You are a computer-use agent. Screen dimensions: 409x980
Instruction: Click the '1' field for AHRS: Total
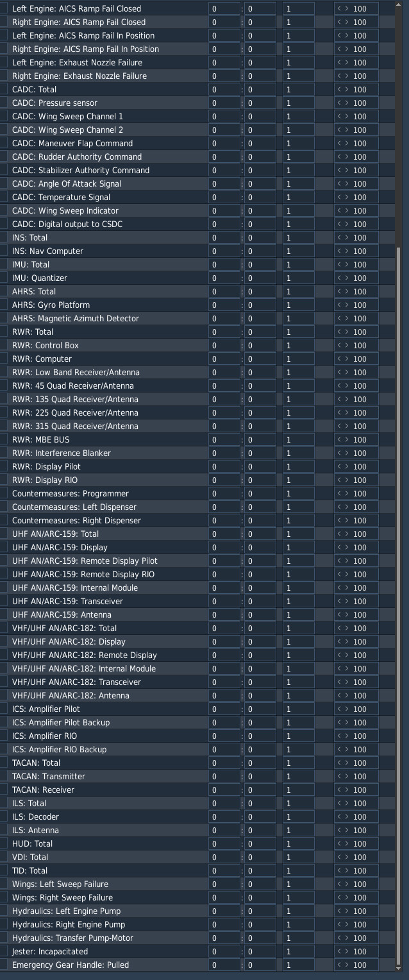(x=299, y=291)
